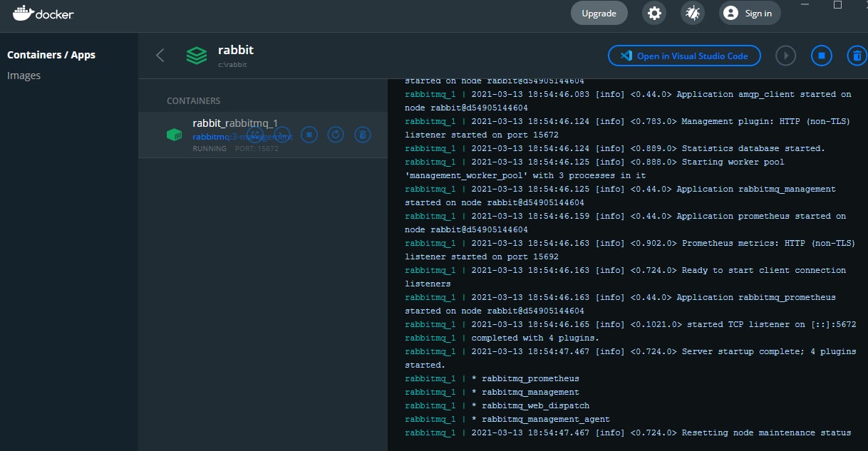This screenshot has width=868, height=451.
Task: Open rabbit_rabbitmq_1 in browser icon
Action: pos(255,134)
